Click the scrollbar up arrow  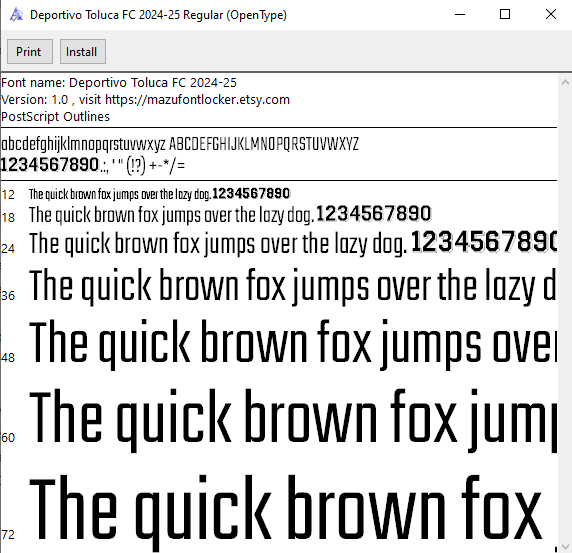[565, 82]
